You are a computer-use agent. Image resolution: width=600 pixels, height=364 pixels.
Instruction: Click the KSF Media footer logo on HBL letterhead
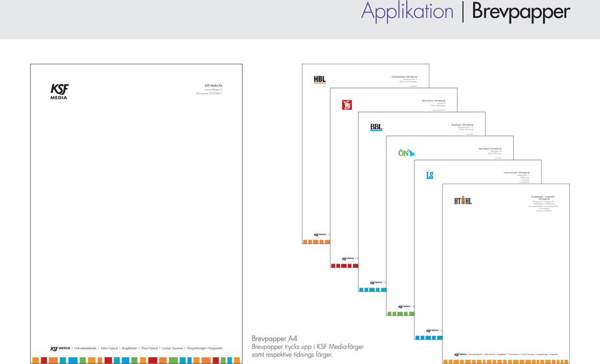[320, 235]
